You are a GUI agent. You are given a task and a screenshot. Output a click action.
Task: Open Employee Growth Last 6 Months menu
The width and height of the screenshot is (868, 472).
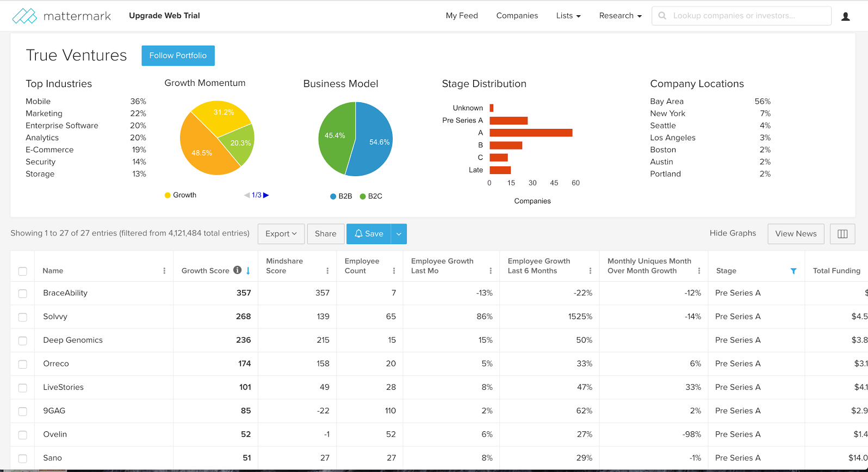pos(590,271)
